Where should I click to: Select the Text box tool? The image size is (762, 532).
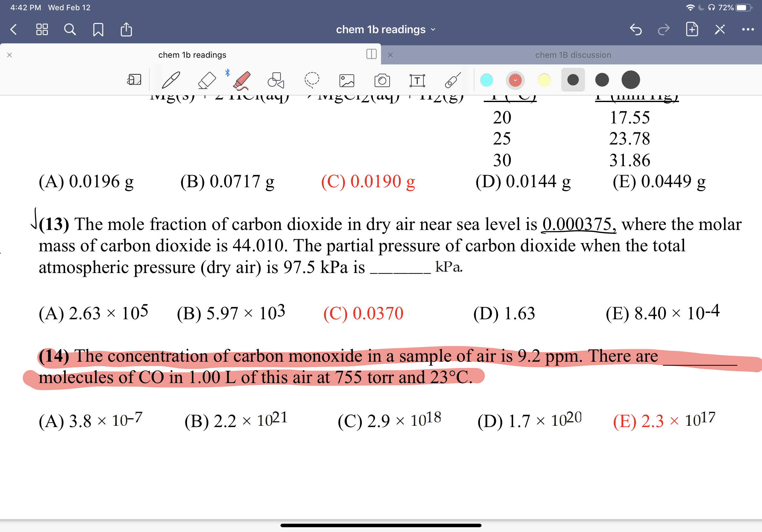[x=417, y=81]
